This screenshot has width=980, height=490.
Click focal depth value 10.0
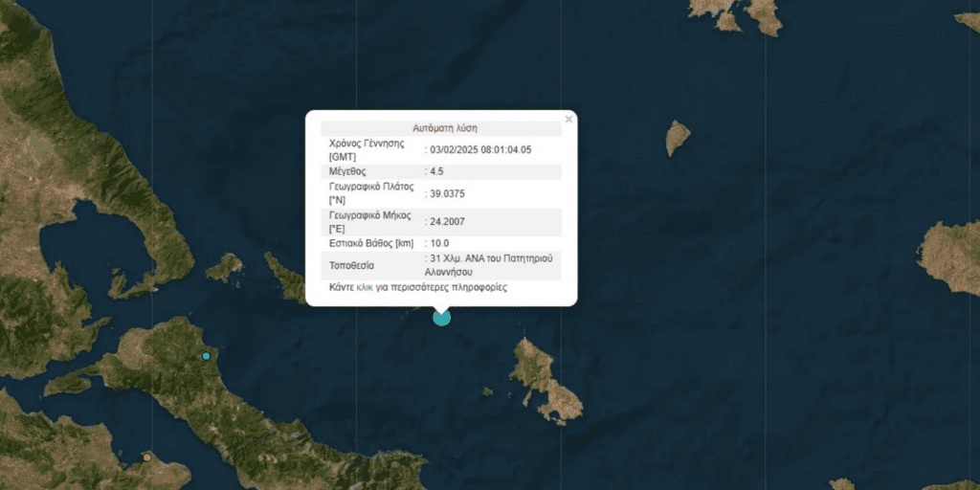click(439, 243)
